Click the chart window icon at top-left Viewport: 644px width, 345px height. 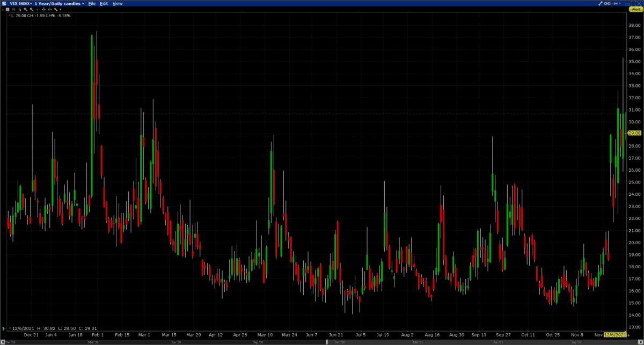click(4, 3)
